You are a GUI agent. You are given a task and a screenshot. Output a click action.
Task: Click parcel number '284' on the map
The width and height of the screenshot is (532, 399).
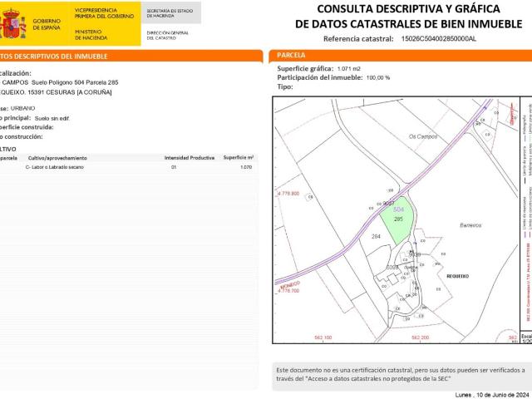(x=376, y=236)
